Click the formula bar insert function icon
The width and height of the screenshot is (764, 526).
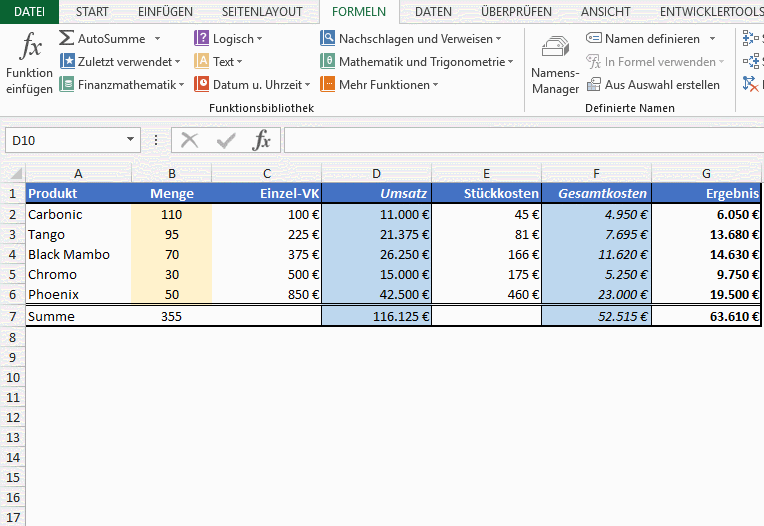pos(261,140)
